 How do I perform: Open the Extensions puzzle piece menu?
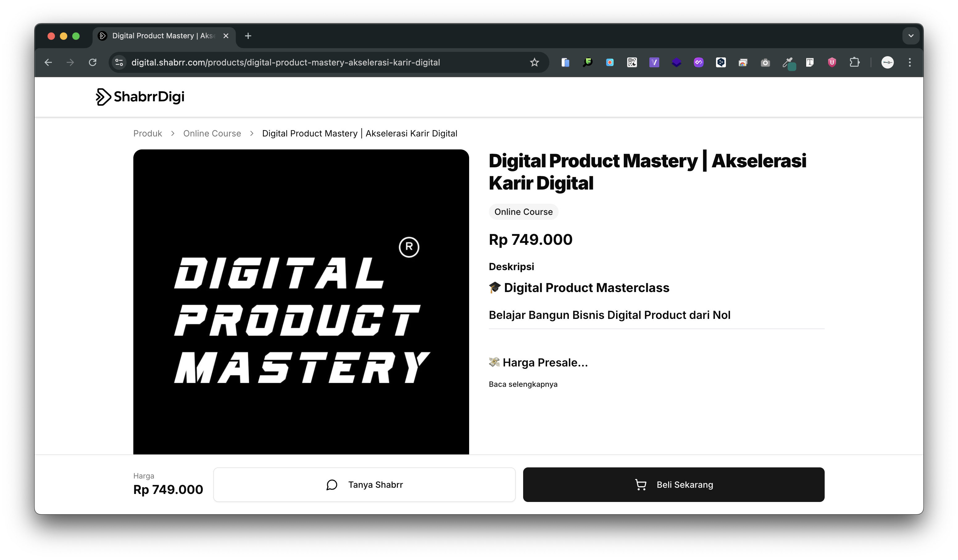[x=854, y=62]
